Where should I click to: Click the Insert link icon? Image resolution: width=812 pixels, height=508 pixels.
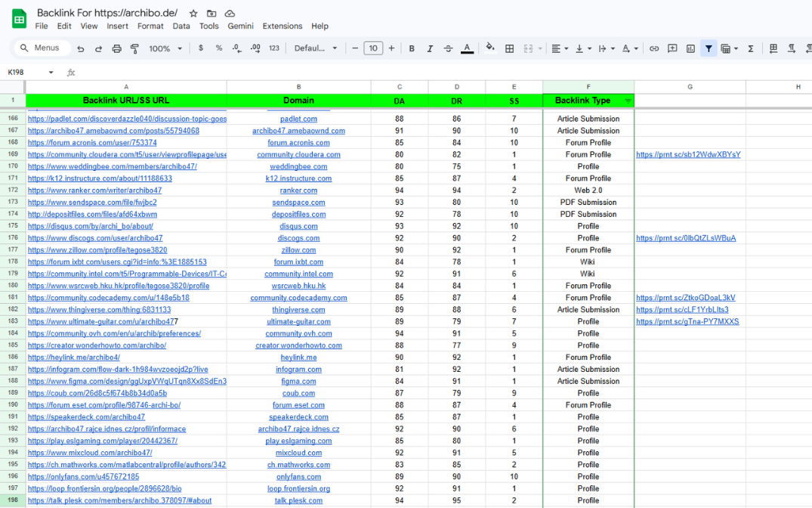pyautogui.click(x=654, y=48)
